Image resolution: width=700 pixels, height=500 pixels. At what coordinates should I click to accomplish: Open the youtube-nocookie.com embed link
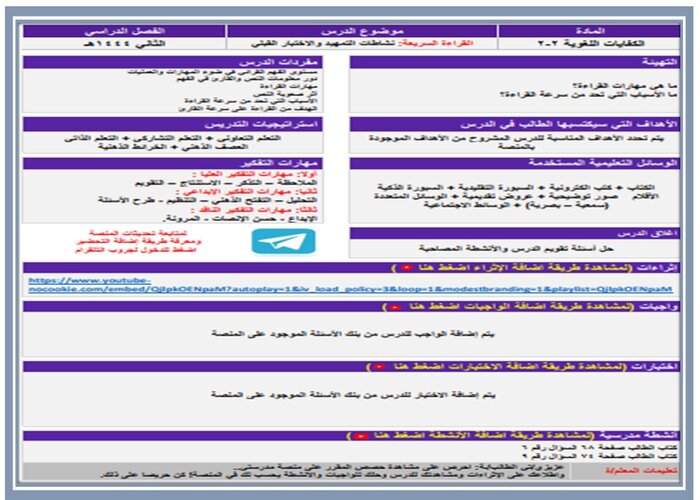[x=350, y=285]
